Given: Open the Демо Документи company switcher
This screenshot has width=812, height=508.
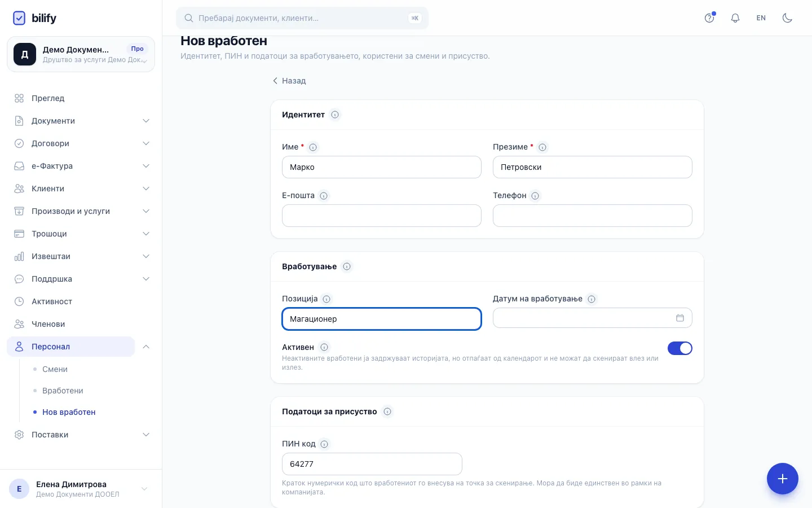Looking at the screenshot, I should coord(81,54).
